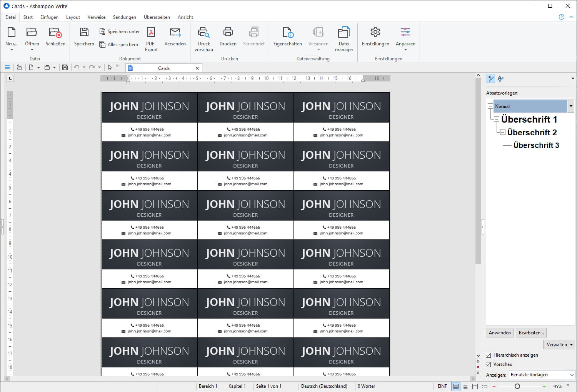Open the Dateimanager tool
Image resolution: width=577 pixels, height=392 pixels.
[x=344, y=33]
